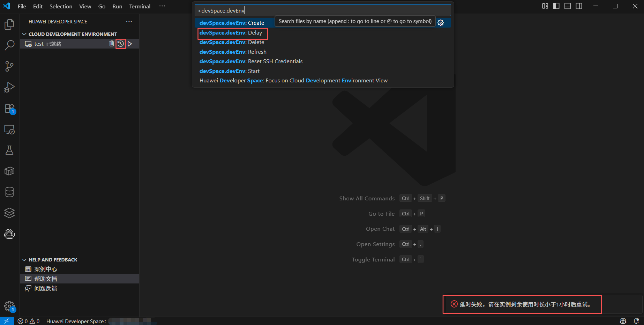Toggle the primary side bar
Viewport: 644px width, 325px height.
[556, 6]
